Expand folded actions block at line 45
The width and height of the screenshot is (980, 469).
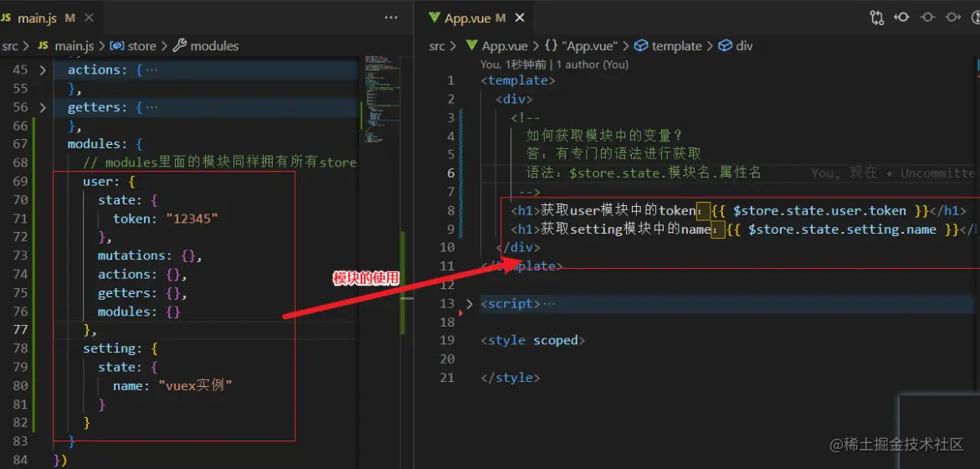click(42, 70)
